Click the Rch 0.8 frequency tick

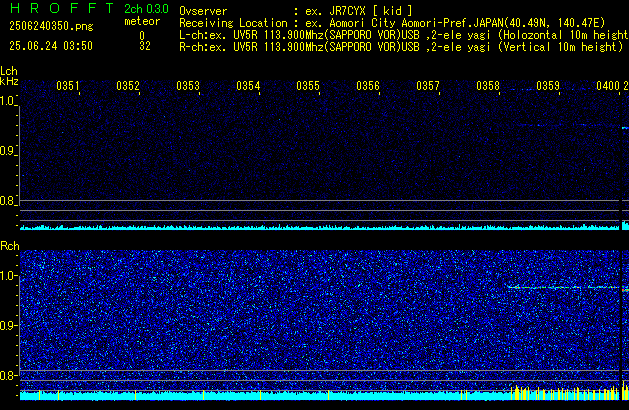pos(8,375)
